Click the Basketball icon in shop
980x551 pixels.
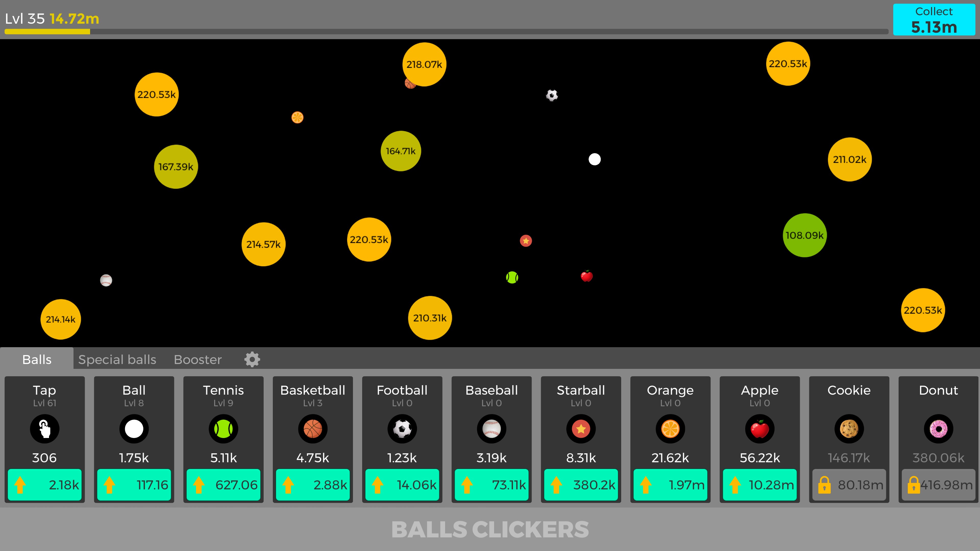coord(313,429)
